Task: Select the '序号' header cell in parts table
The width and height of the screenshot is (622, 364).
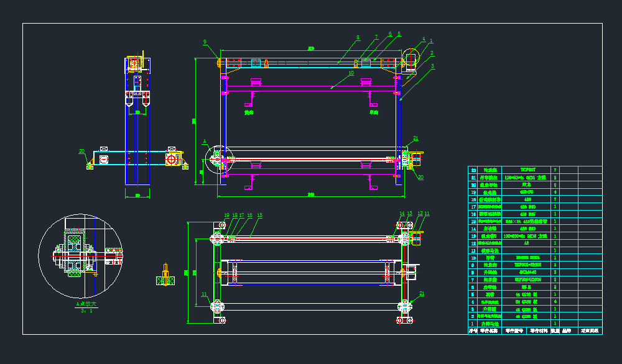Action: point(473,331)
